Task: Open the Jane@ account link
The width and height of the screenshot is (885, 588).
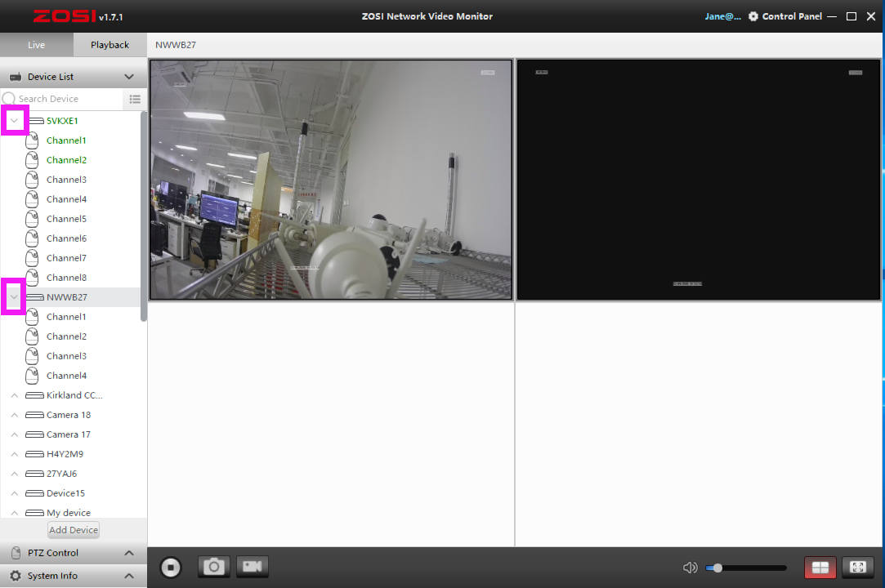Action: point(723,16)
